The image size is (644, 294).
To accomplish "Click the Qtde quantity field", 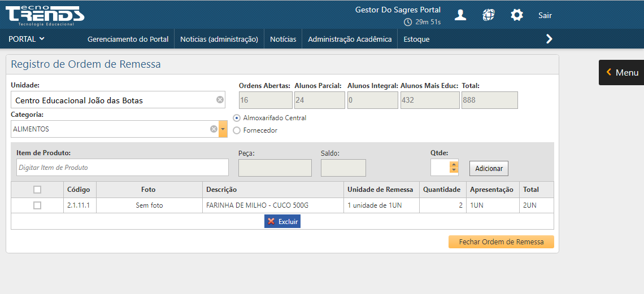I will coord(440,167).
